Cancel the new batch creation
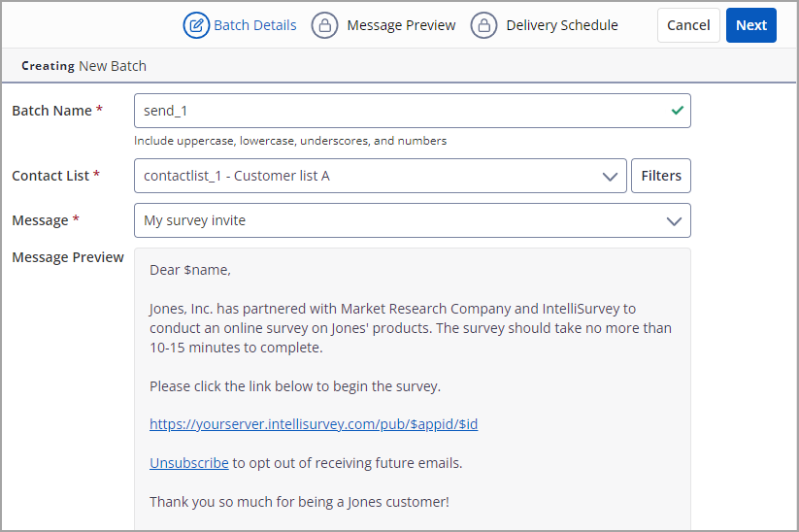Image resolution: width=799 pixels, height=532 pixels. tap(688, 25)
